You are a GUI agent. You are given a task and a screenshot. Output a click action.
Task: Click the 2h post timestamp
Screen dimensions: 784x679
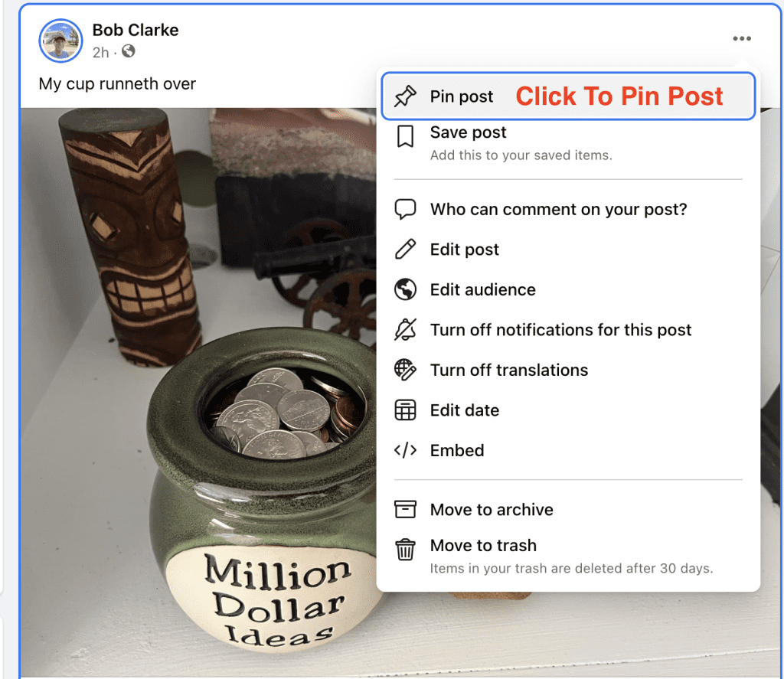100,52
